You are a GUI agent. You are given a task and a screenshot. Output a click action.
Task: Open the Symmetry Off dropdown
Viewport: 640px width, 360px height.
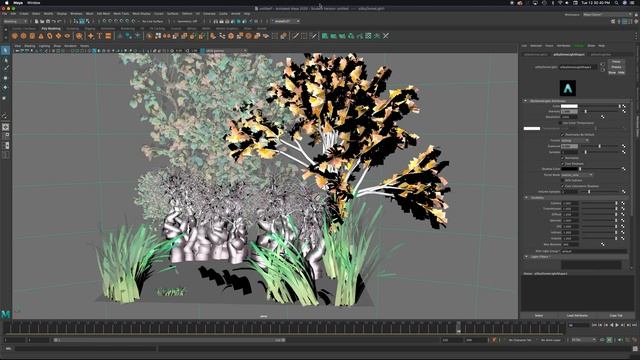[x=187, y=21]
